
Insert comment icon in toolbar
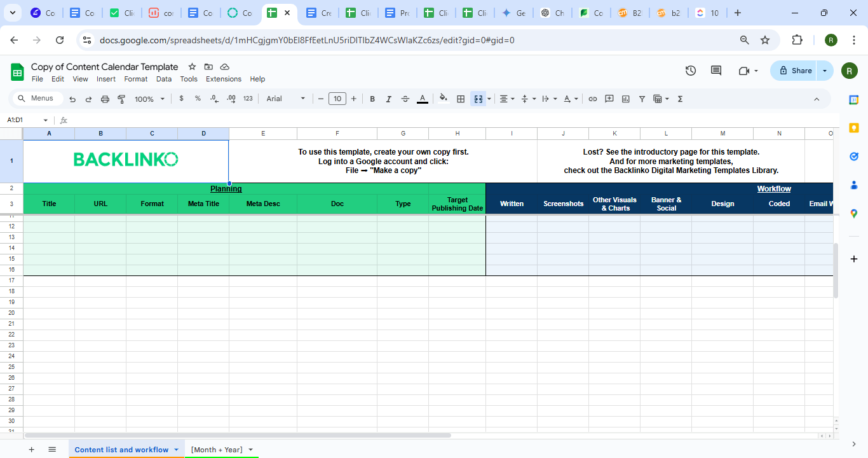(x=609, y=99)
